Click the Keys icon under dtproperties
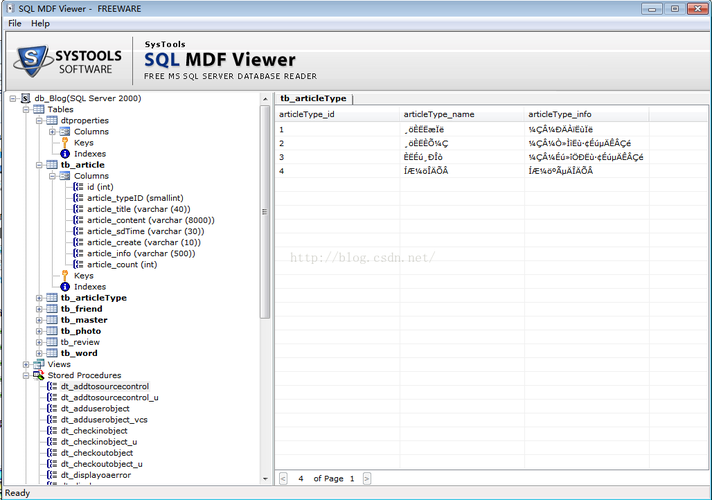712x500 pixels. point(65,143)
